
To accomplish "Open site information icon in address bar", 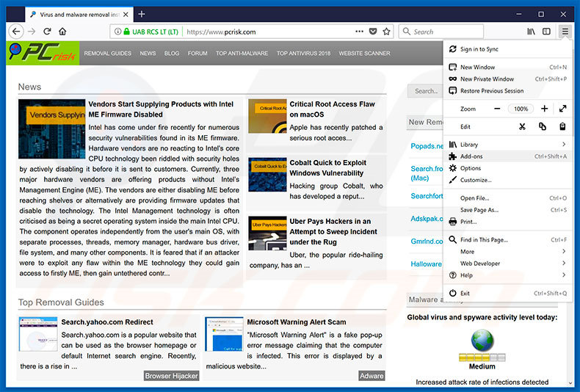I will click(x=117, y=32).
